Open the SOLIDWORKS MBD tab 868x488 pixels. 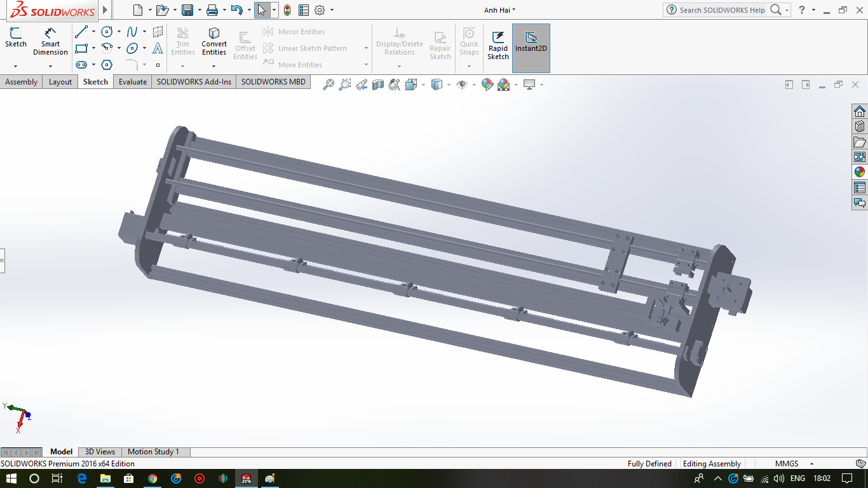(x=273, y=82)
